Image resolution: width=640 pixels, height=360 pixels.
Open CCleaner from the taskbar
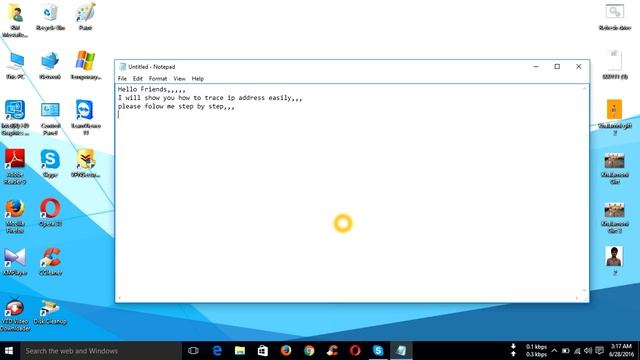(x=332, y=351)
